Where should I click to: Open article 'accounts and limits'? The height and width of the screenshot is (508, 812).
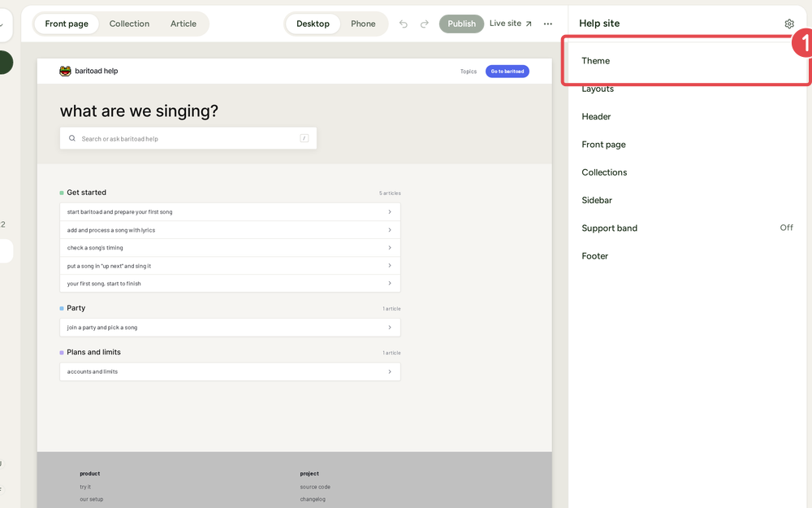pyautogui.click(x=230, y=371)
